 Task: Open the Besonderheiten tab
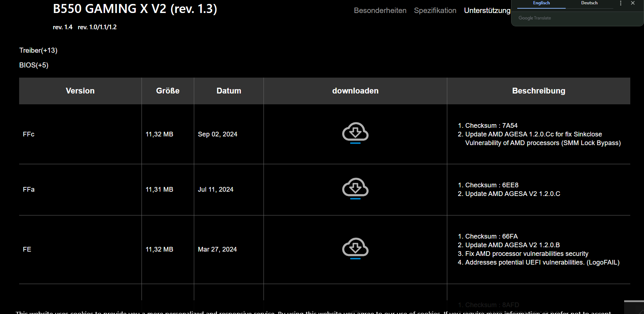click(x=380, y=10)
